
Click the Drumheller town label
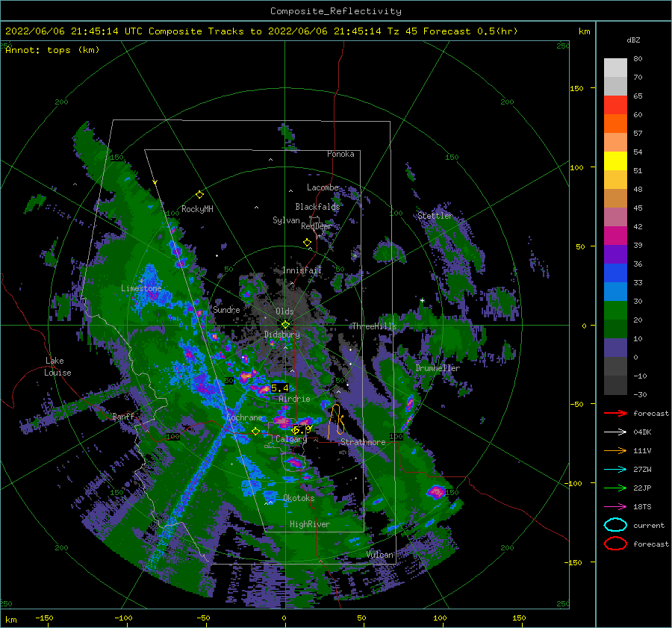coord(438,368)
